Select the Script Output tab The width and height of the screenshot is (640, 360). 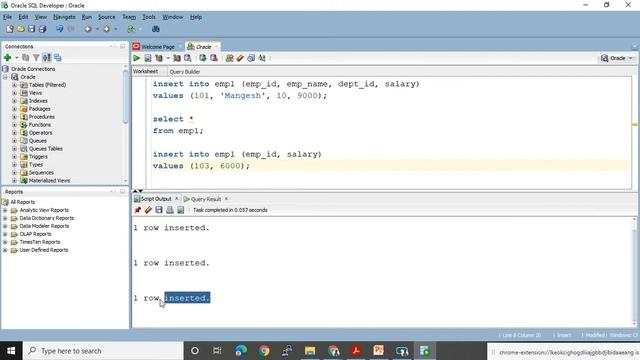click(x=156, y=199)
